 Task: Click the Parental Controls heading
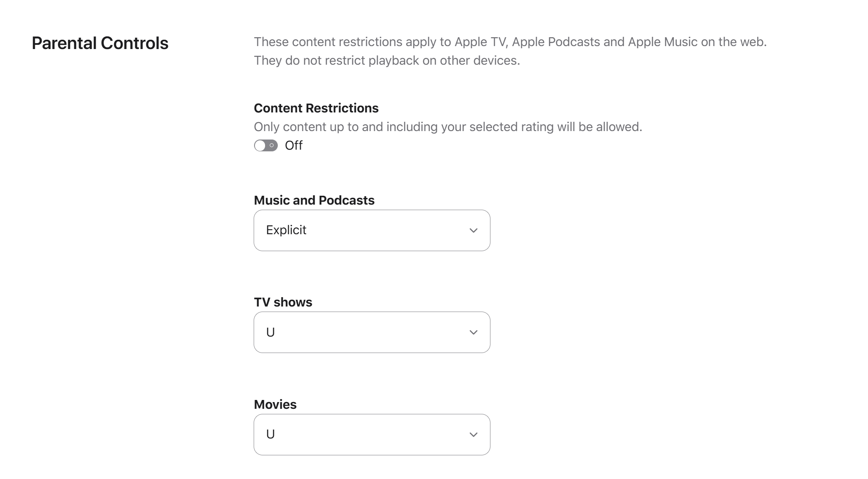(x=100, y=43)
